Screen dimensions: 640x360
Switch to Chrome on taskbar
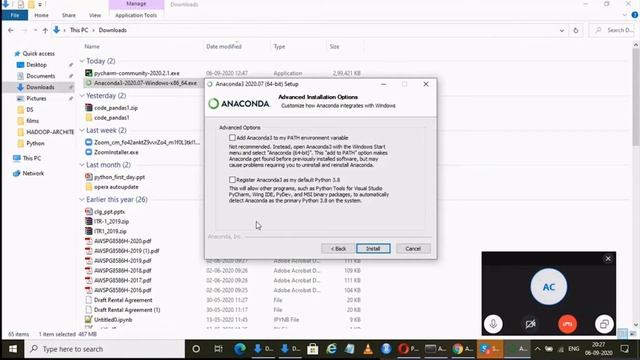(462, 349)
